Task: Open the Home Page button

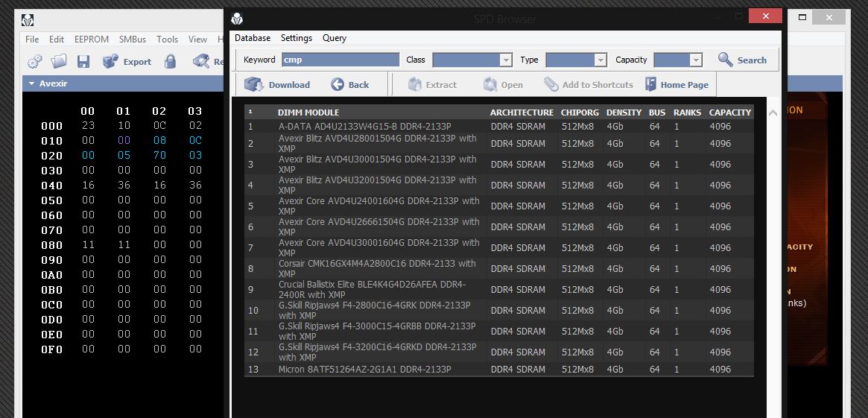Action: tap(677, 85)
